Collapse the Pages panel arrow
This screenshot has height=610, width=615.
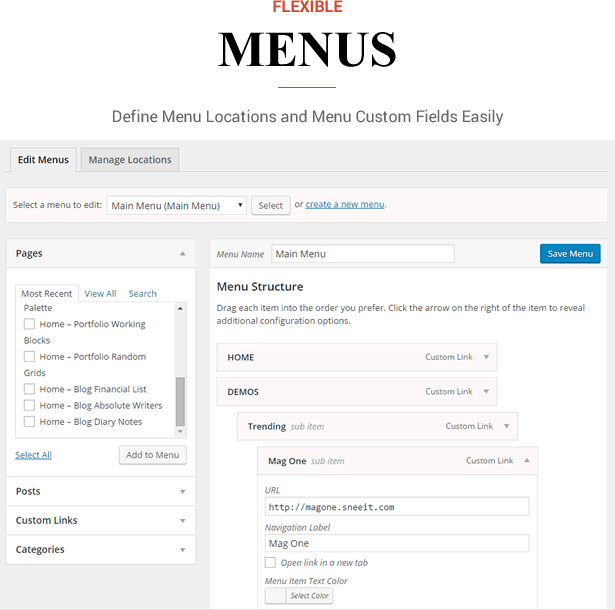point(182,254)
